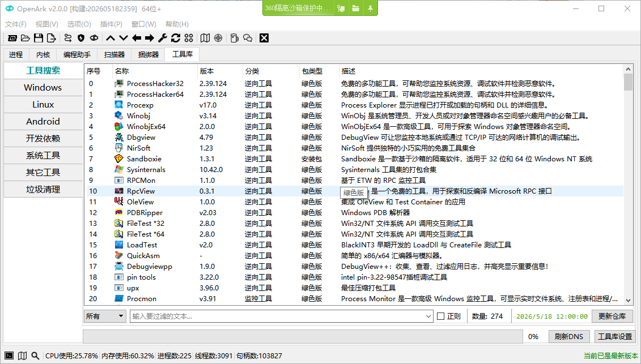The height and width of the screenshot is (364, 641).
Task: Switch to the 扫描器 tab
Action: tap(114, 55)
